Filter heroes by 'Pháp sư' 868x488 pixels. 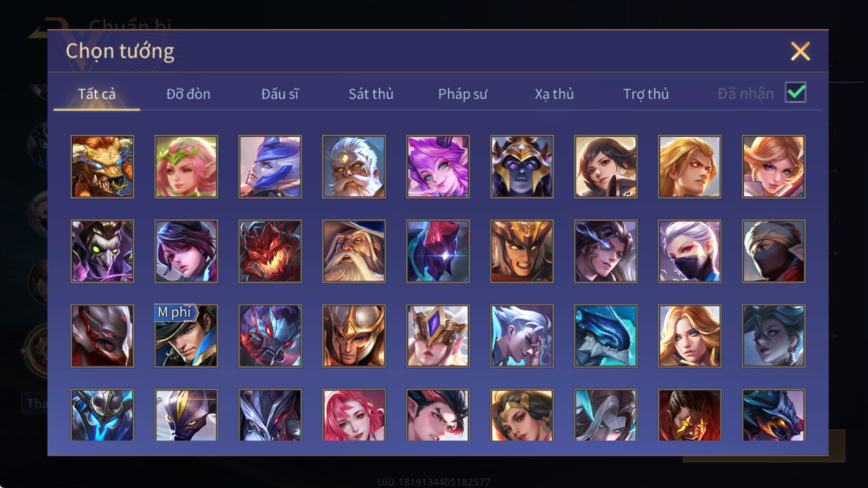(x=463, y=94)
